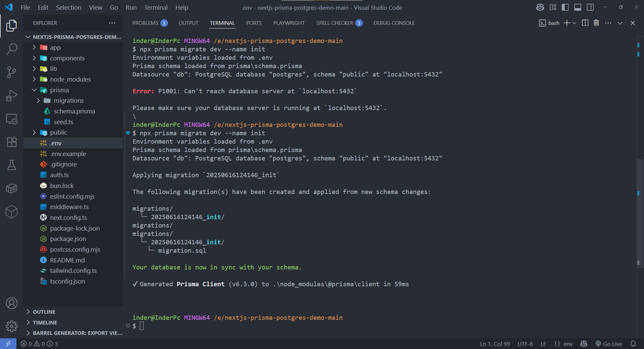Open Explorer views and more actions menu
This screenshot has width=644, height=349.
[x=112, y=23]
